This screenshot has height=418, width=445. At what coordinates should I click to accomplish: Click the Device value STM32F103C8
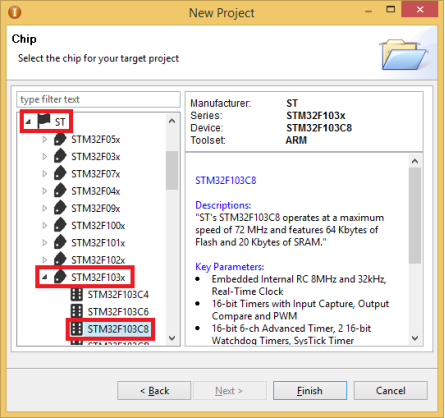(319, 128)
